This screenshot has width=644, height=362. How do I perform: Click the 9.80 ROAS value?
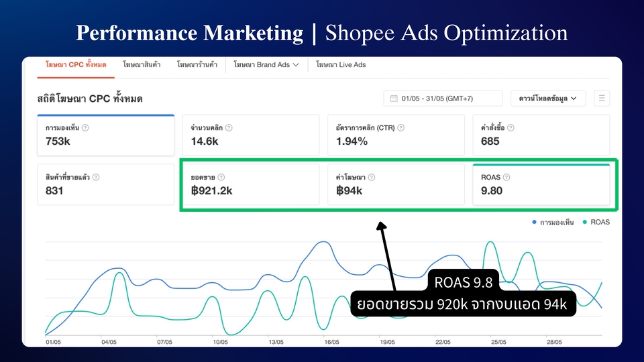coord(492,191)
